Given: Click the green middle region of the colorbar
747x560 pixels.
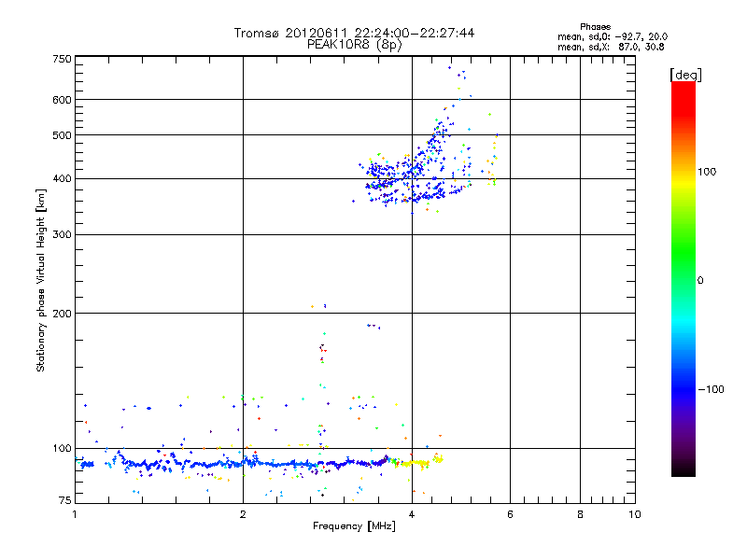Looking at the screenshot, I should coord(684,252).
